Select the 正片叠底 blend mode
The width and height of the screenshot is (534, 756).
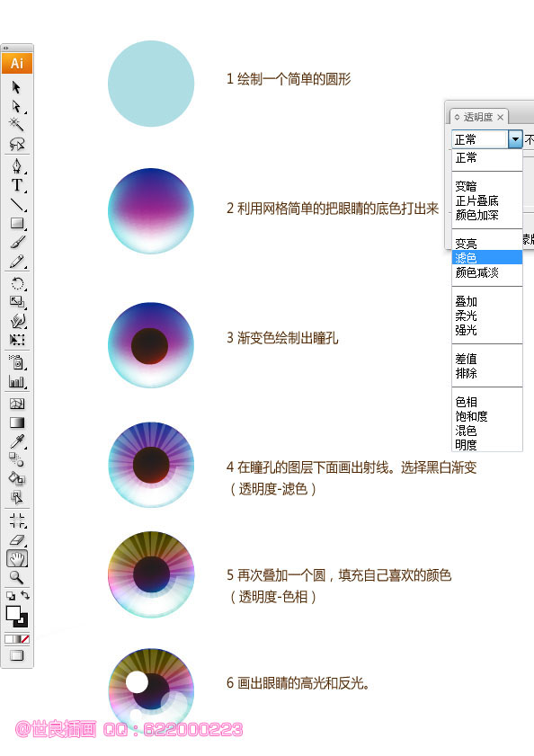pyautogui.click(x=487, y=200)
